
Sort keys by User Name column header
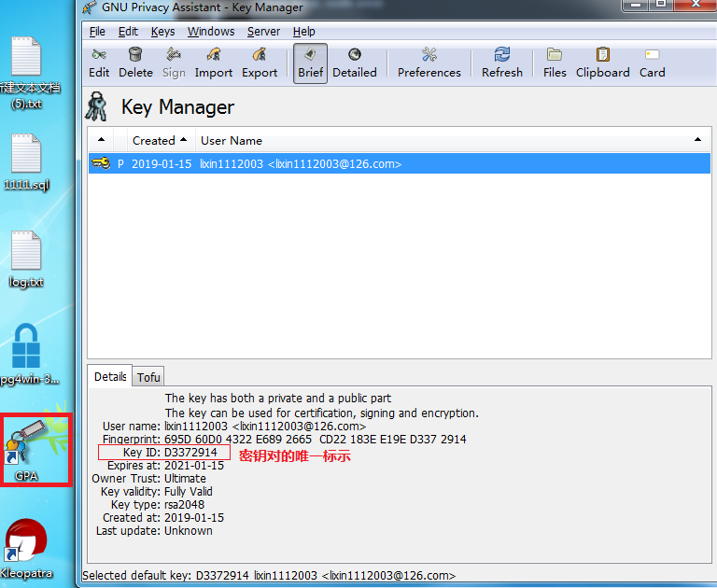pos(453,140)
